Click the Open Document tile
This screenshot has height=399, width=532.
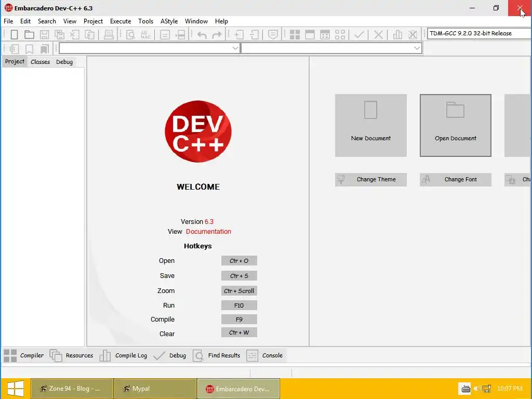[455, 126]
